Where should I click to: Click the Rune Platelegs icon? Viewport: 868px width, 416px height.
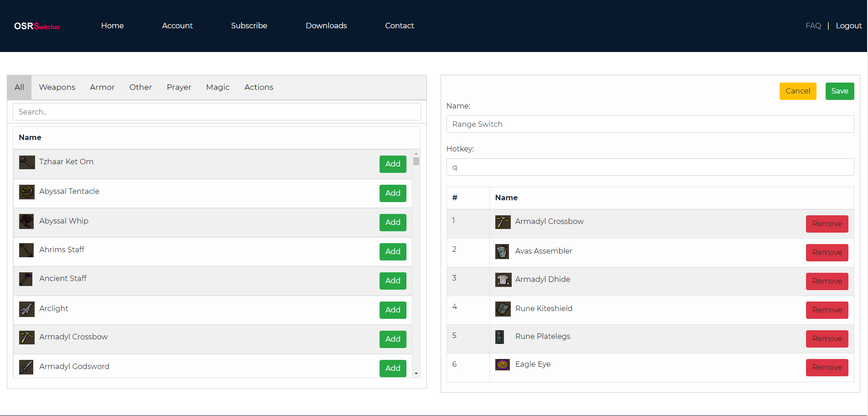click(x=500, y=337)
